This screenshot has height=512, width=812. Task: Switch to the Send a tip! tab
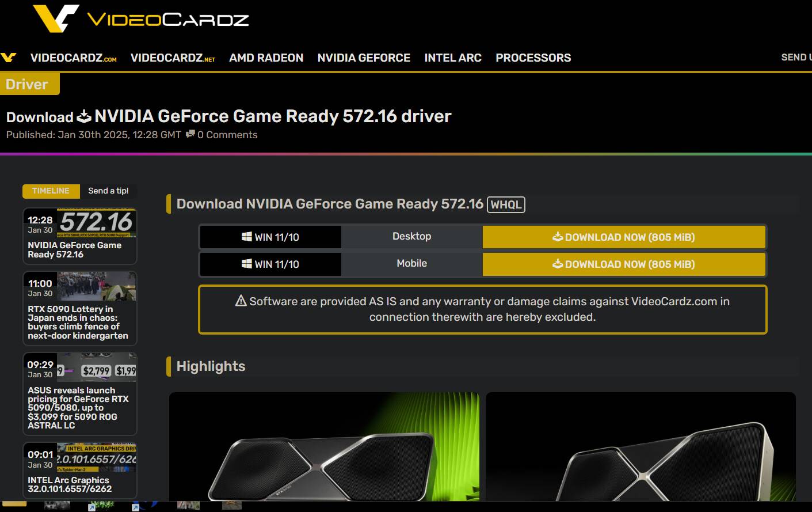coord(108,191)
